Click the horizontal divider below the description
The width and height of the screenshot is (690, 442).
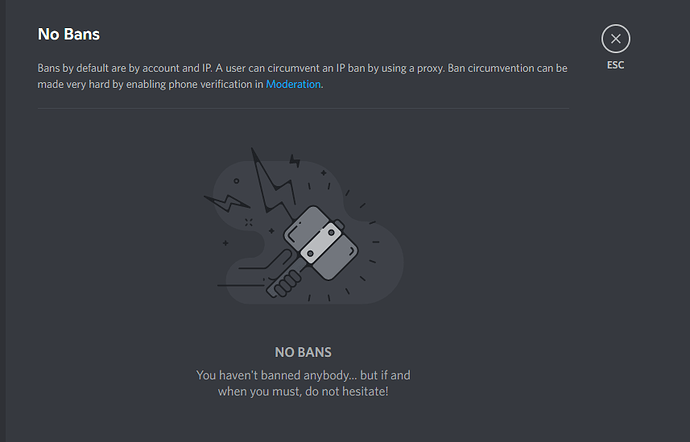(303, 108)
